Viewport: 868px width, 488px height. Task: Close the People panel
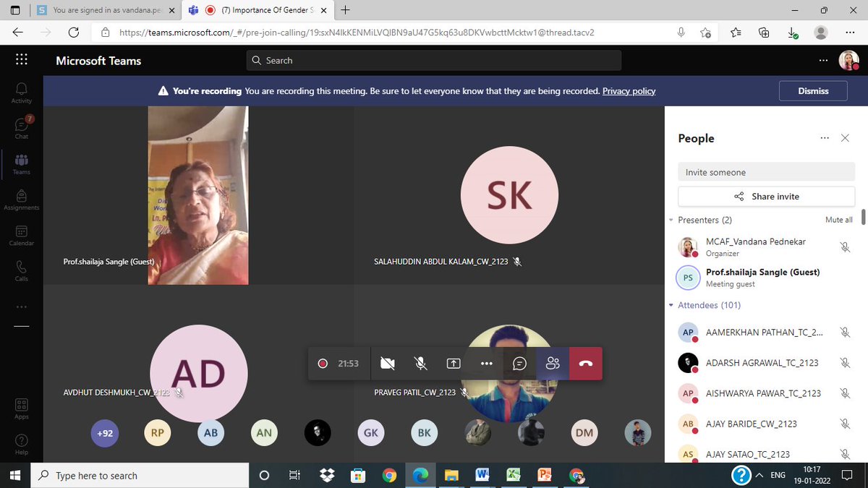click(x=845, y=138)
